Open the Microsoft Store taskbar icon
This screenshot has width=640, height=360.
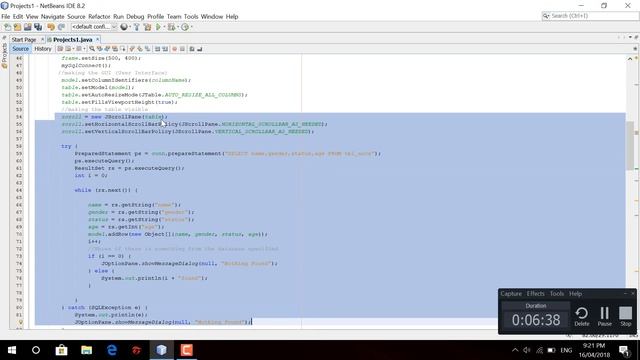click(62, 350)
